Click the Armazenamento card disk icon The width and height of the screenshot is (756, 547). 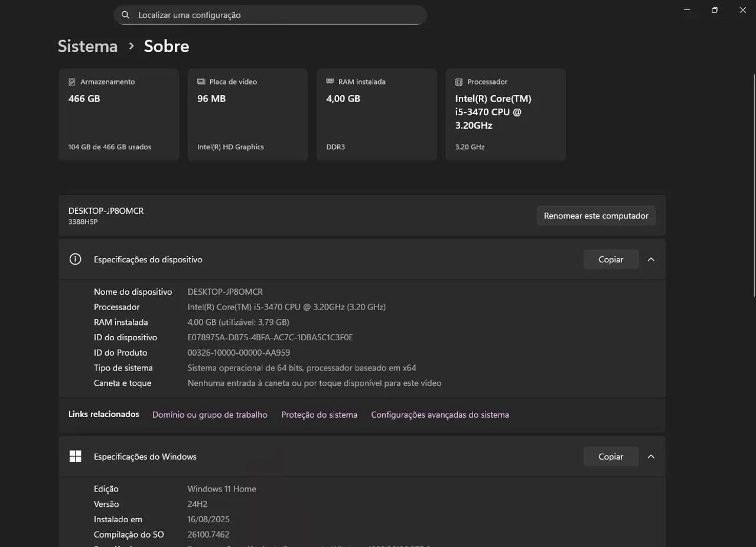(72, 82)
